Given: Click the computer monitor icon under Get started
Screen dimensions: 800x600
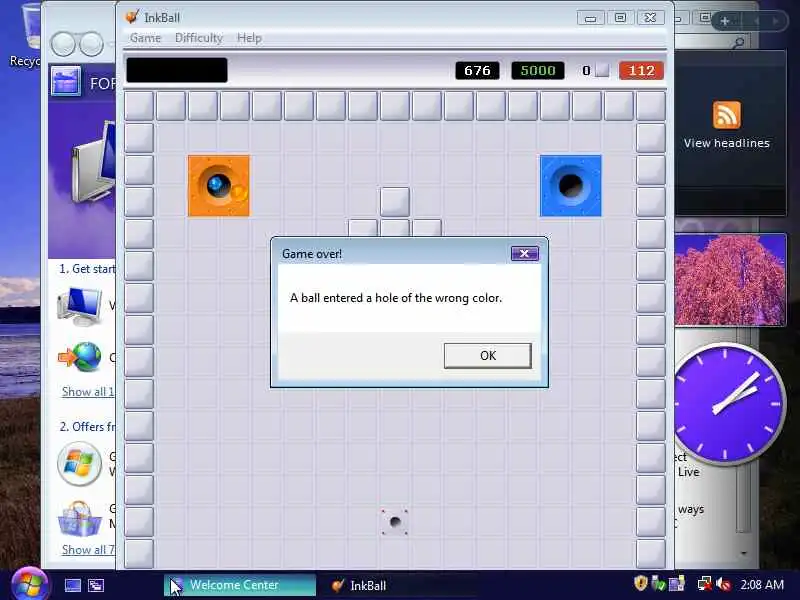Looking at the screenshot, I should click(x=80, y=306).
